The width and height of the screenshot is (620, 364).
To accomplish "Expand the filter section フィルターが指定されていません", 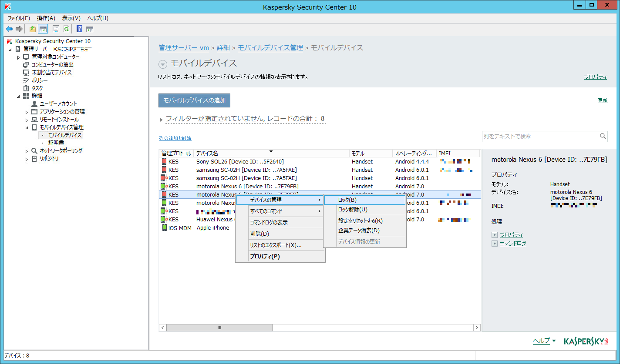I will click(161, 120).
